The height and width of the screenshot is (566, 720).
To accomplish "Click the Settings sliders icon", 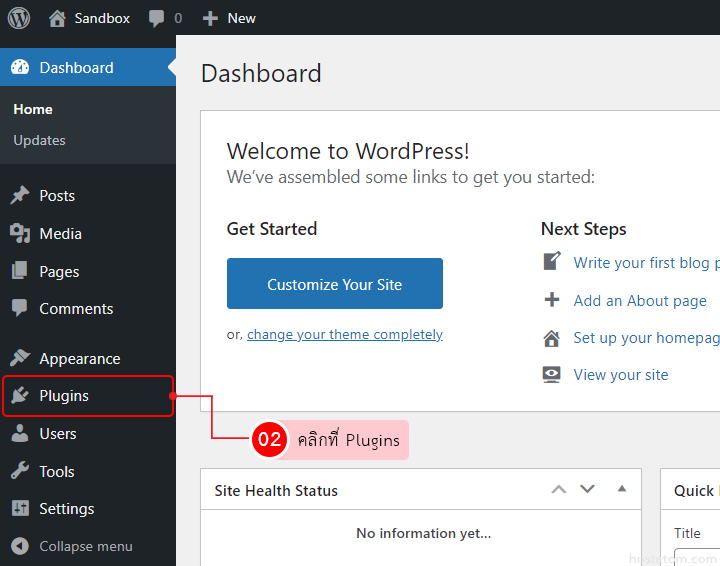I will point(20,509).
